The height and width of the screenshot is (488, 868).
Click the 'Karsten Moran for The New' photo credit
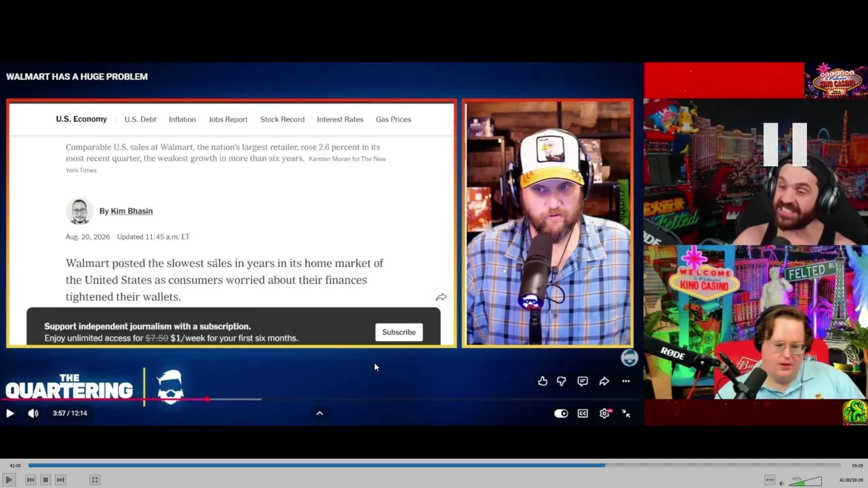(x=347, y=159)
